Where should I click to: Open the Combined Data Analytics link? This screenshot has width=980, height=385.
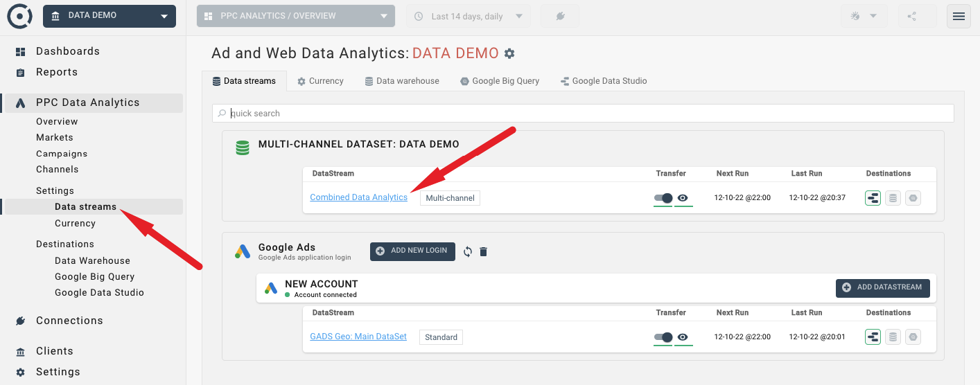[358, 197]
